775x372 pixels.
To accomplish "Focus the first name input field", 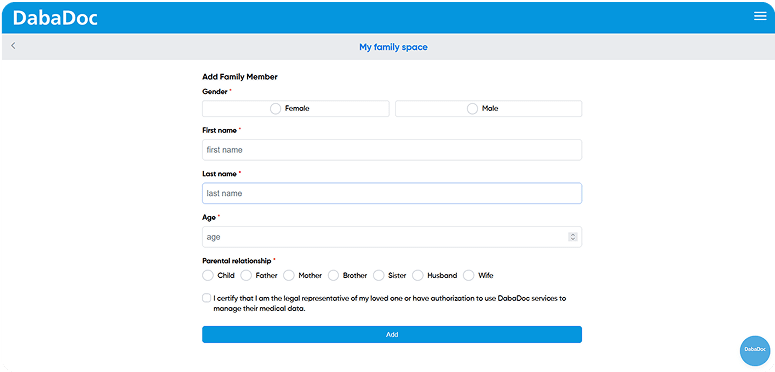I will click(x=392, y=150).
